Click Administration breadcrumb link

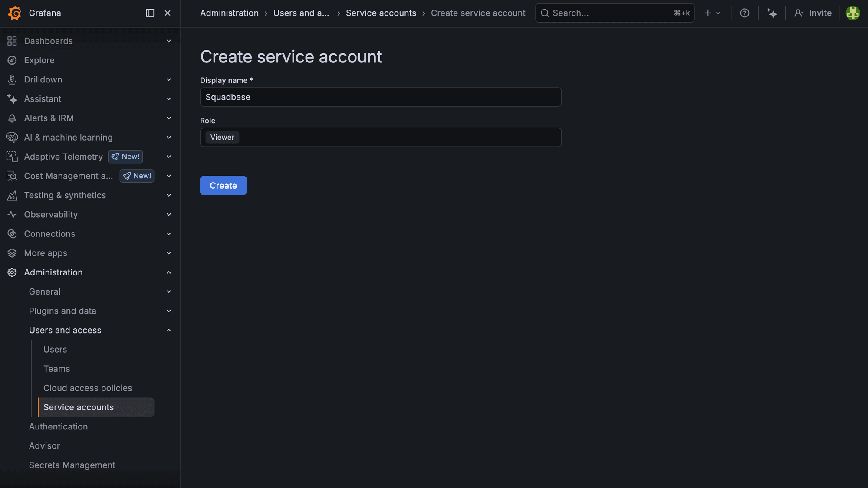tap(229, 13)
